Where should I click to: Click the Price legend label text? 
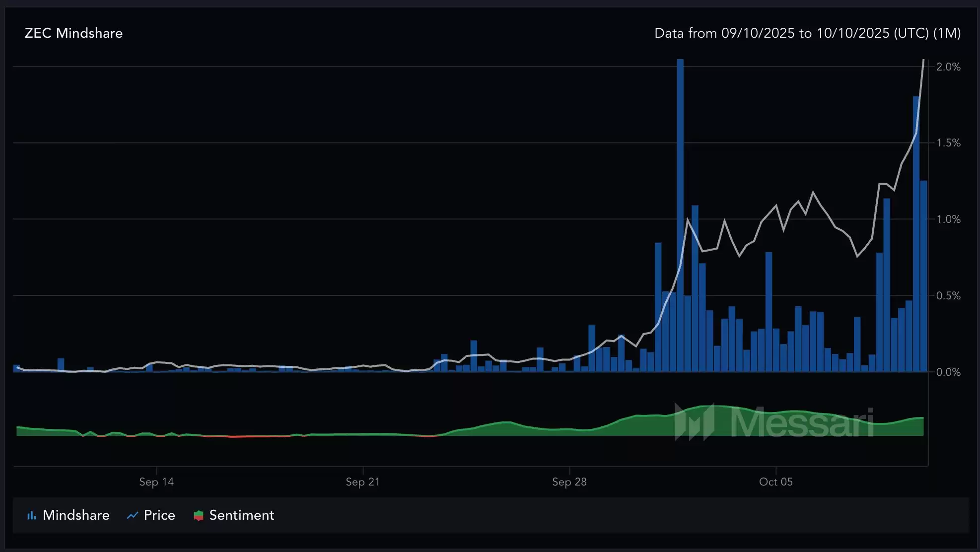[x=158, y=515]
